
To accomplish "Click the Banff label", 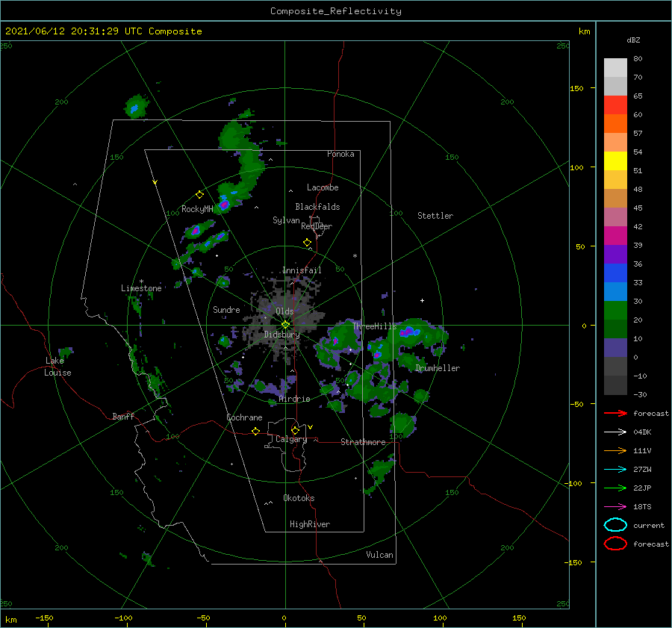I will pos(123,417).
